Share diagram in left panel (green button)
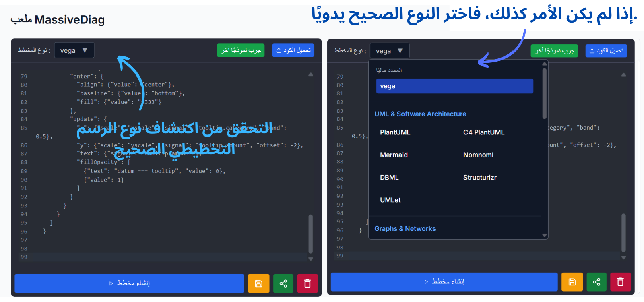The width and height of the screenshot is (644, 302). coord(283,283)
